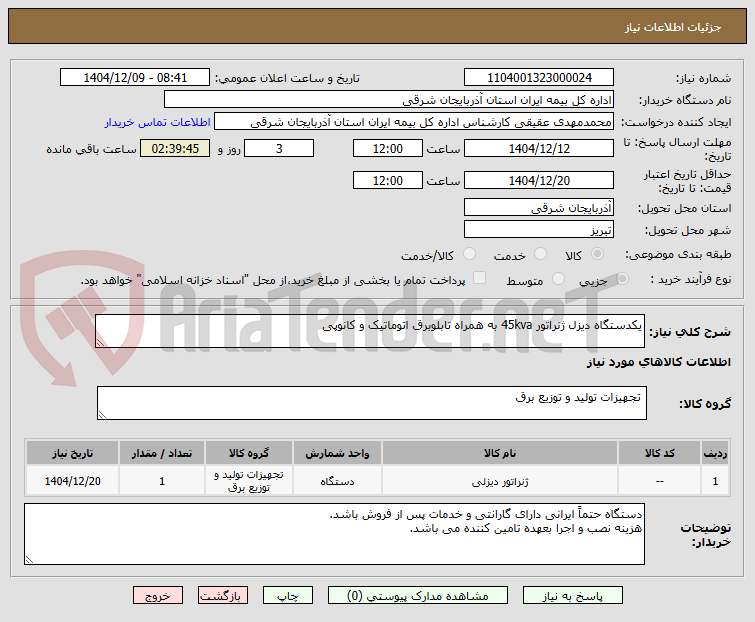Click the resize grip of buyer notes box
The height and width of the screenshot is (622, 755).
[x=29, y=559]
